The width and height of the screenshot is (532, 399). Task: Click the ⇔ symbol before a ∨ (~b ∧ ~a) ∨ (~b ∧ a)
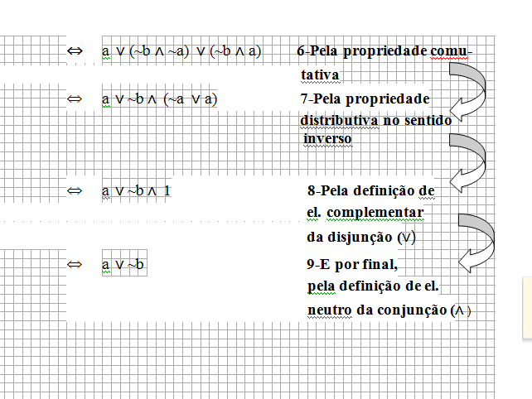[x=75, y=50]
